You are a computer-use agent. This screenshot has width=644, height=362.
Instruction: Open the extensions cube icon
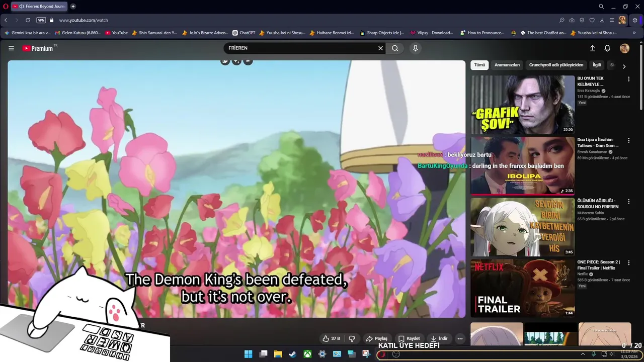(x=635, y=20)
